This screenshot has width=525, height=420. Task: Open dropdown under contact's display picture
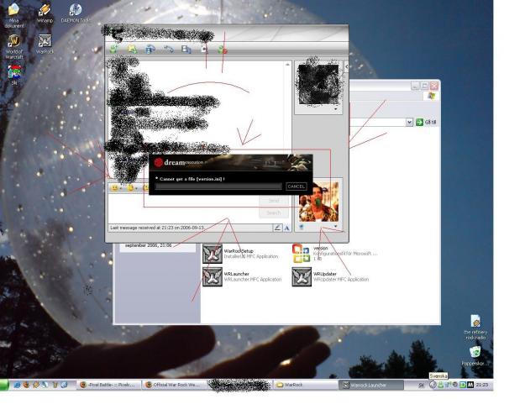336,109
